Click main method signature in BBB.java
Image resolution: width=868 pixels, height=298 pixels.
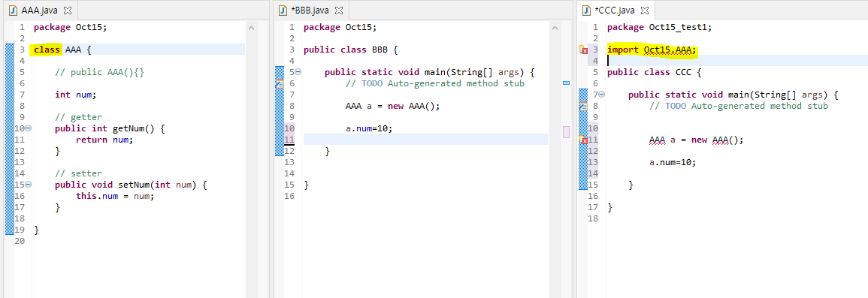tap(430, 72)
